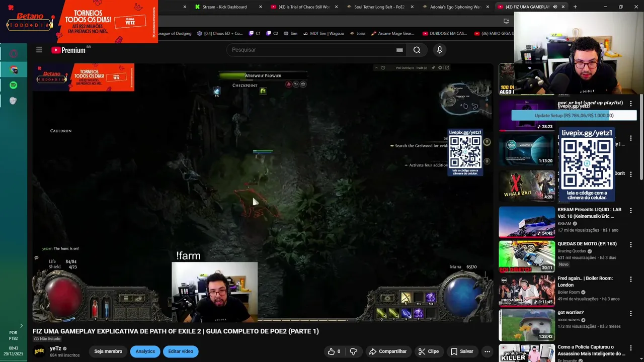
Task: Click Editar vídeo button
Action: click(x=181, y=351)
